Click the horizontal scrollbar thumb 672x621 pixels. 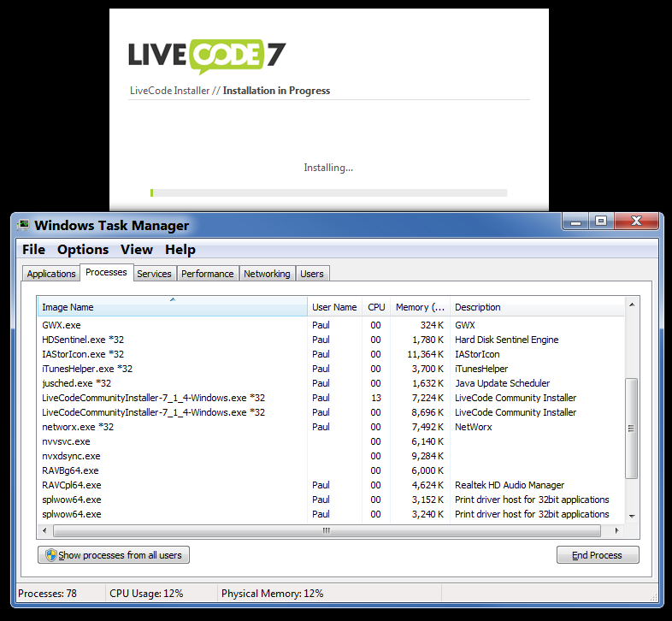(327, 531)
